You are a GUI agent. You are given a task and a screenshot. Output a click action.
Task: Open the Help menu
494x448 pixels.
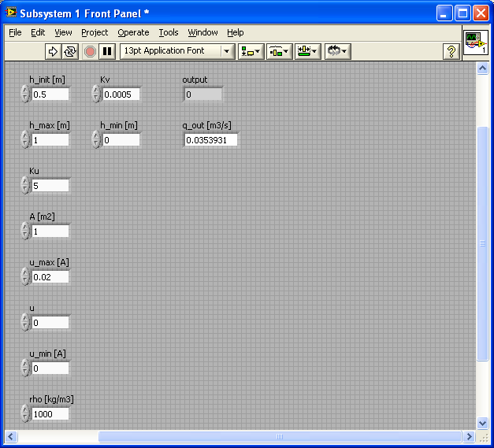[x=235, y=32]
